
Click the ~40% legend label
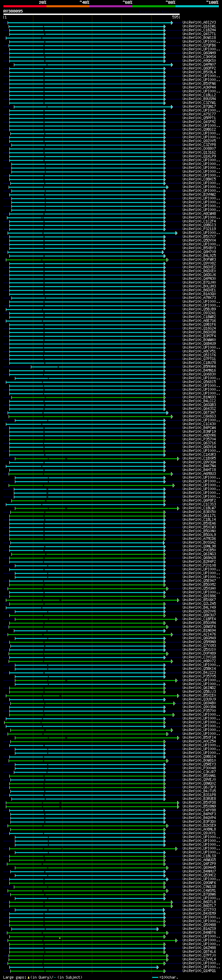pos(84,2)
